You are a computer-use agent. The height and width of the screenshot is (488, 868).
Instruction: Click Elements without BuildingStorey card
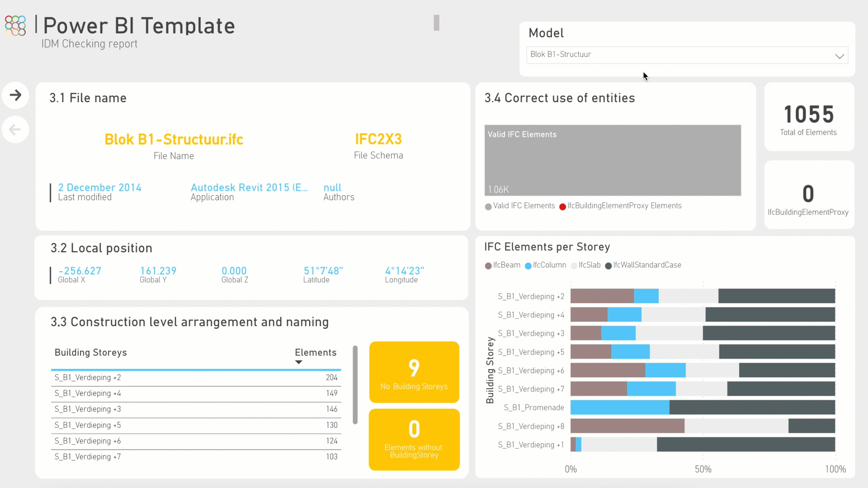414,440
